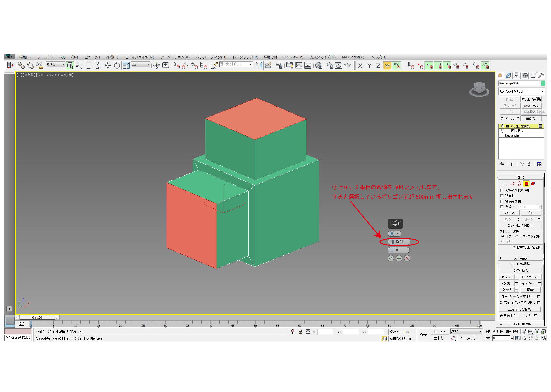This screenshot has width=551, height=392.
Task: Click the green object color swatch
Action: 543,83
